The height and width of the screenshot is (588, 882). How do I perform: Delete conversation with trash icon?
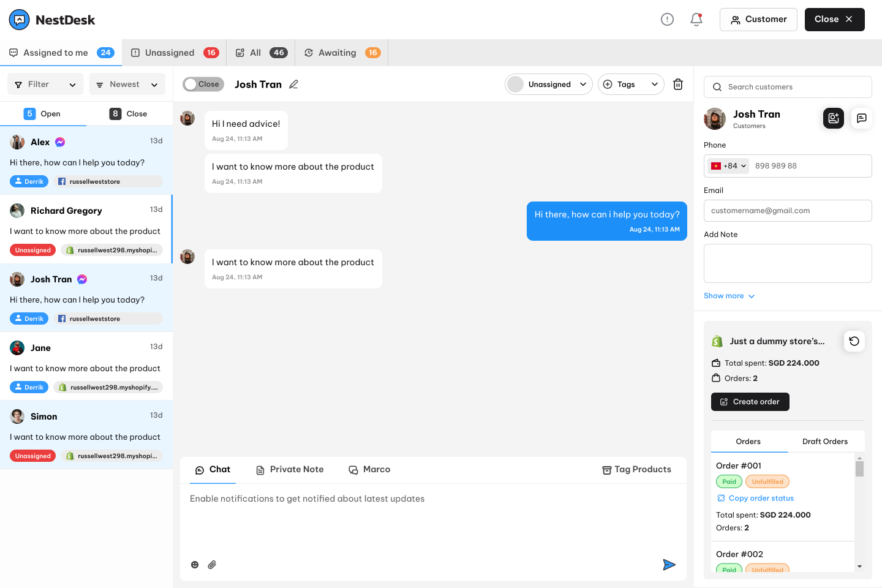tap(678, 85)
